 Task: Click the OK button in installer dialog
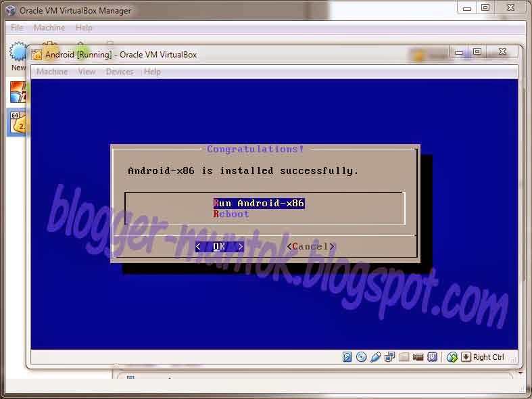click(x=219, y=247)
